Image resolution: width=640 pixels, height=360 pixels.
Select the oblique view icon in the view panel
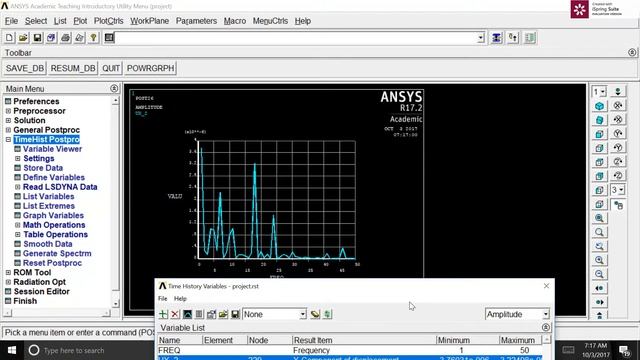(599, 120)
